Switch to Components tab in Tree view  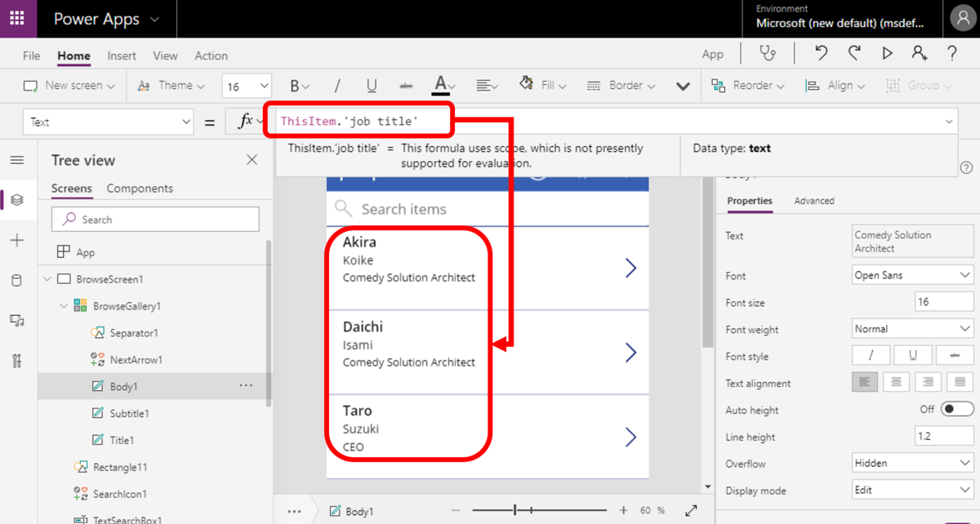coord(140,188)
